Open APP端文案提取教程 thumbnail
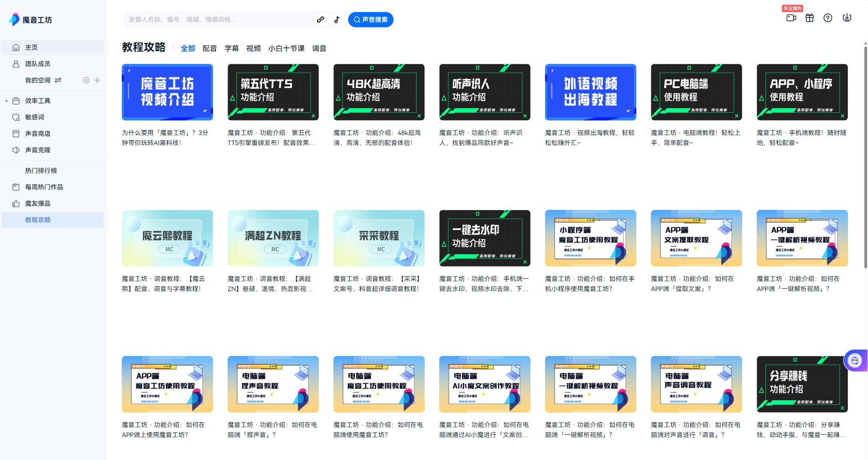 coord(696,238)
